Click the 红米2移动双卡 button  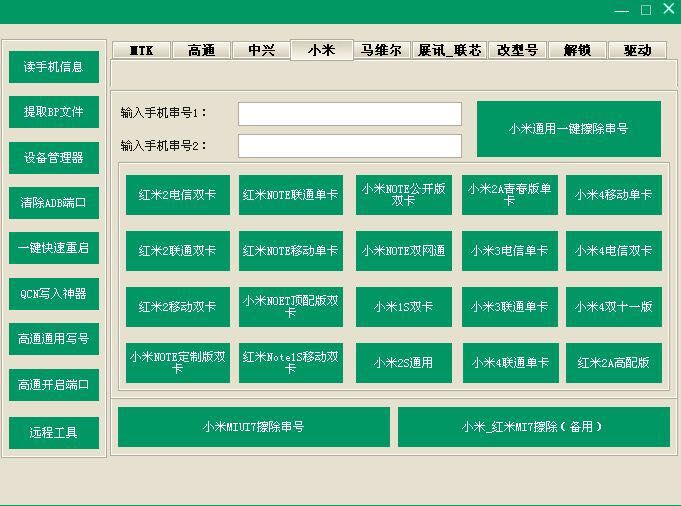click(178, 307)
